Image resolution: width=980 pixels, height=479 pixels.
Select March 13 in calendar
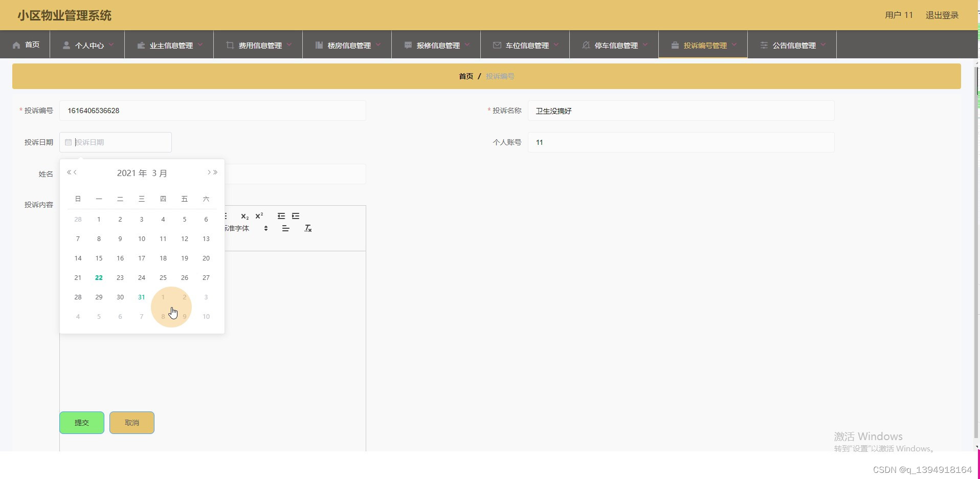[x=206, y=239]
